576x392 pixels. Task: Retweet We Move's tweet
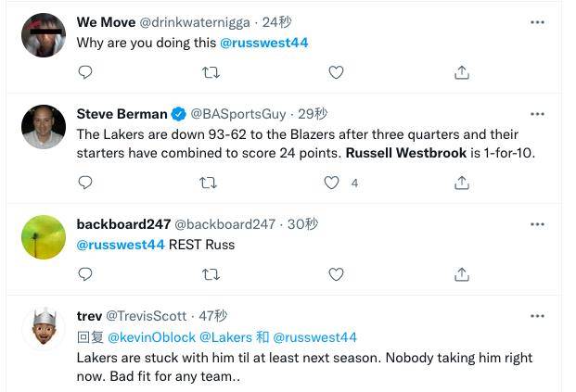(x=211, y=72)
